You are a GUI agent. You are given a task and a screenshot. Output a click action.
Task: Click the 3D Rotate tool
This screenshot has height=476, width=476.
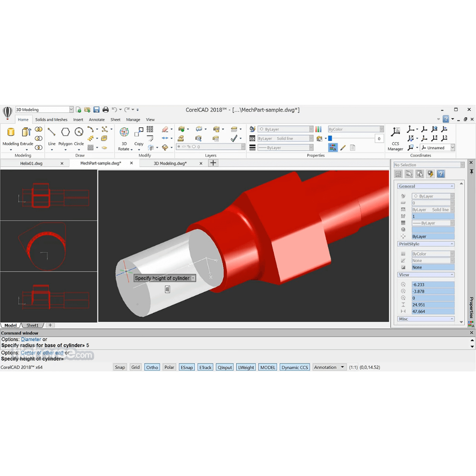point(124,138)
